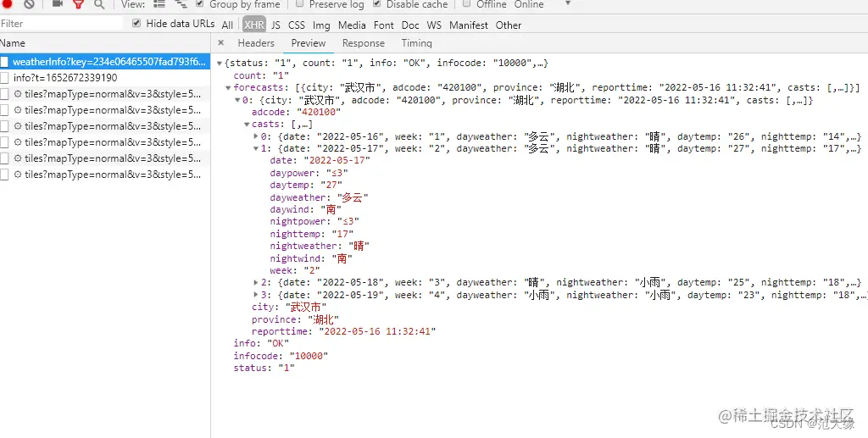
Task: Show only WS requests
Action: (434, 25)
